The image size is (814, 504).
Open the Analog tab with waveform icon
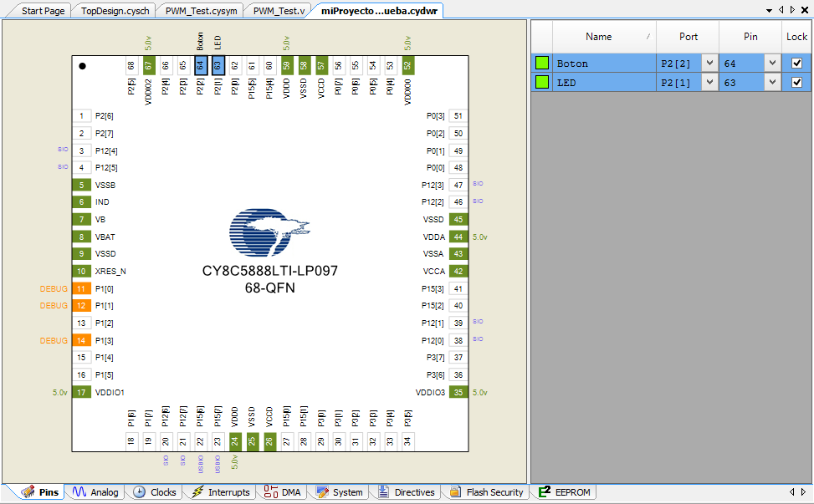click(x=95, y=492)
